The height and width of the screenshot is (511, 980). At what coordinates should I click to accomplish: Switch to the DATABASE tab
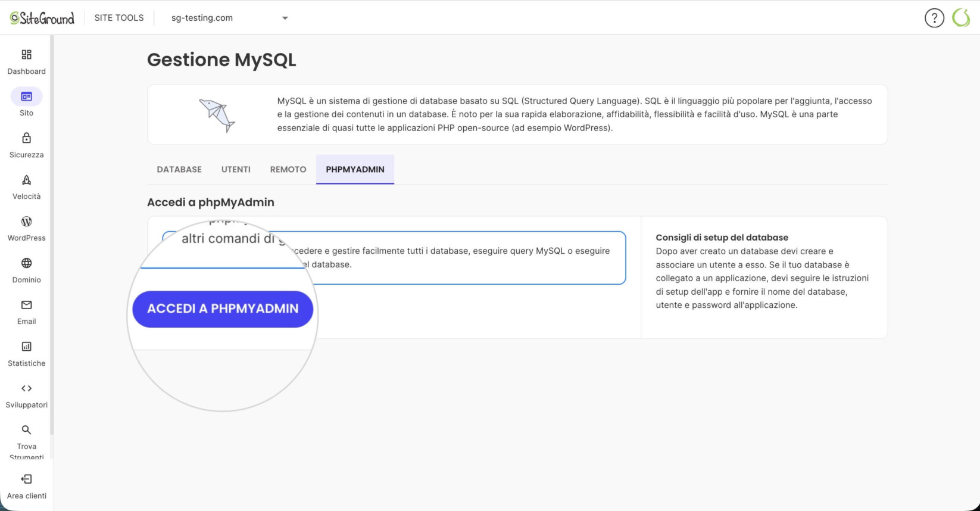click(179, 170)
